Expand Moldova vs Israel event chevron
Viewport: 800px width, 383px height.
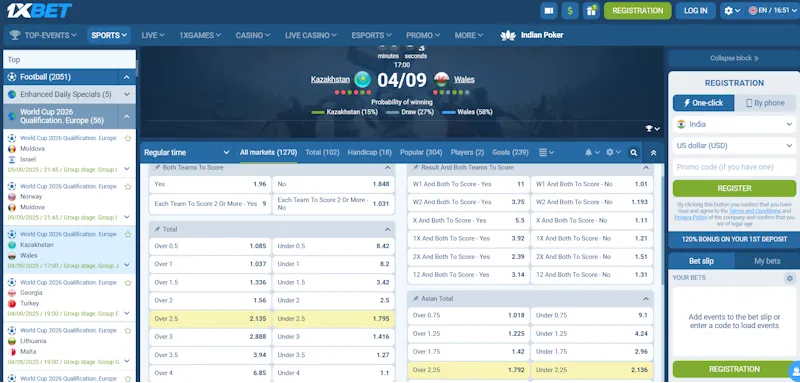[x=127, y=169]
